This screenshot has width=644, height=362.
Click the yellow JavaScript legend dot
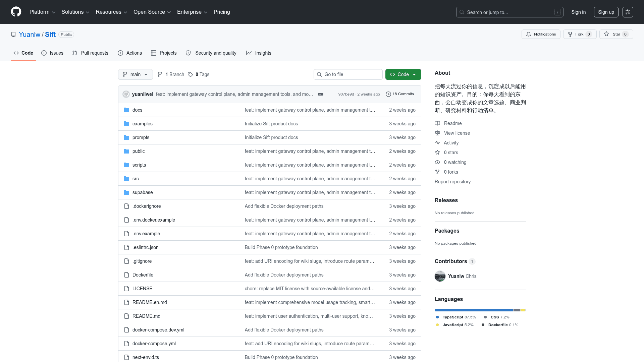[x=437, y=325]
